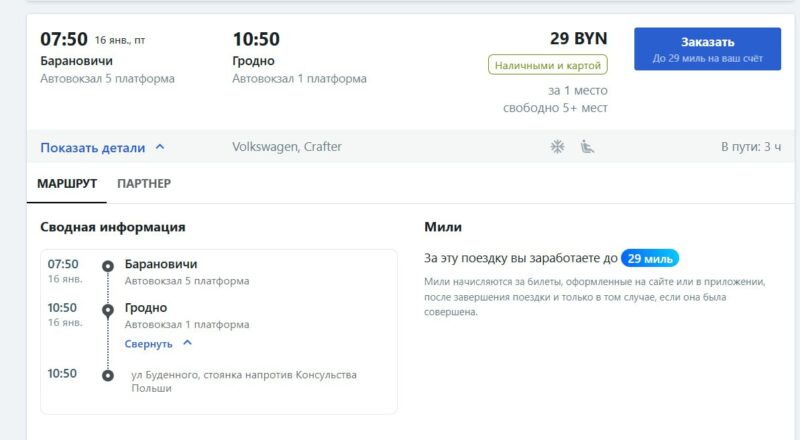This screenshot has height=440, width=800.
Task: Click the Grodno route stop marker
Action: (x=107, y=310)
